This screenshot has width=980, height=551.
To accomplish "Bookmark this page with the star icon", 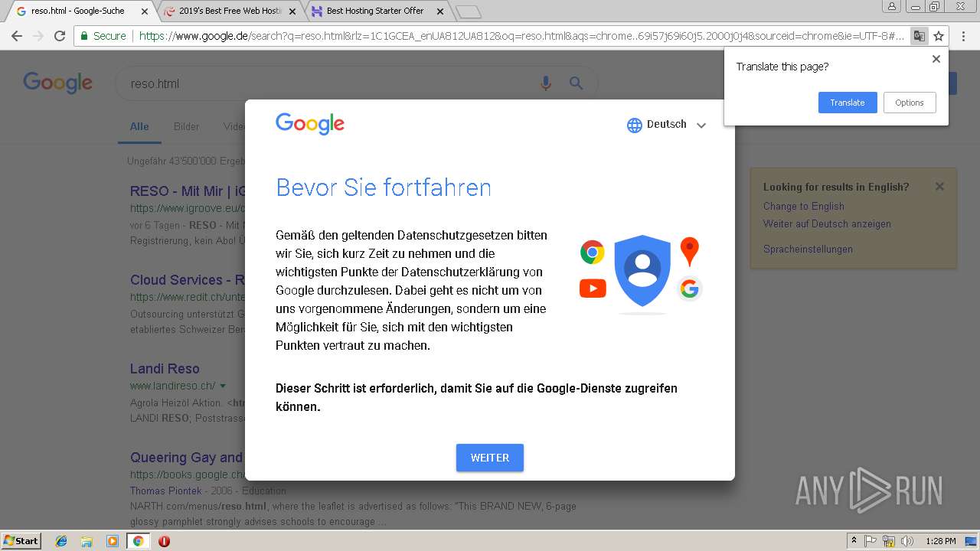I will 939,36.
